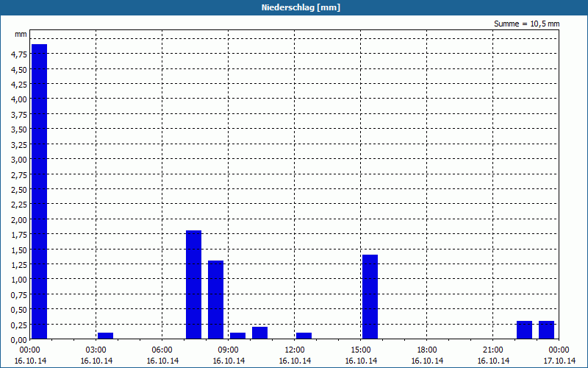
Task: Select the "3,25" y-axis value
Action: [x=19, y=144]
